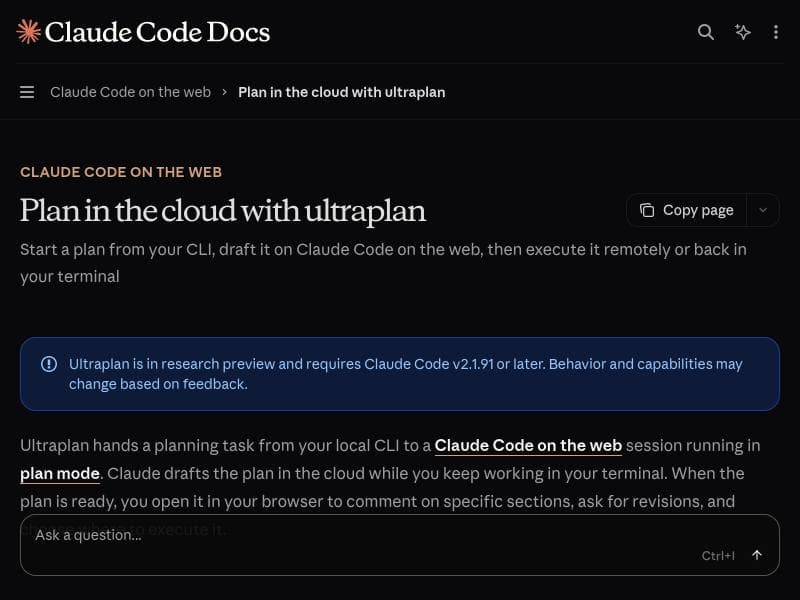
Task: Open the three-dot overflow menu
Action: pyautogui.click(x=776, y=32)
